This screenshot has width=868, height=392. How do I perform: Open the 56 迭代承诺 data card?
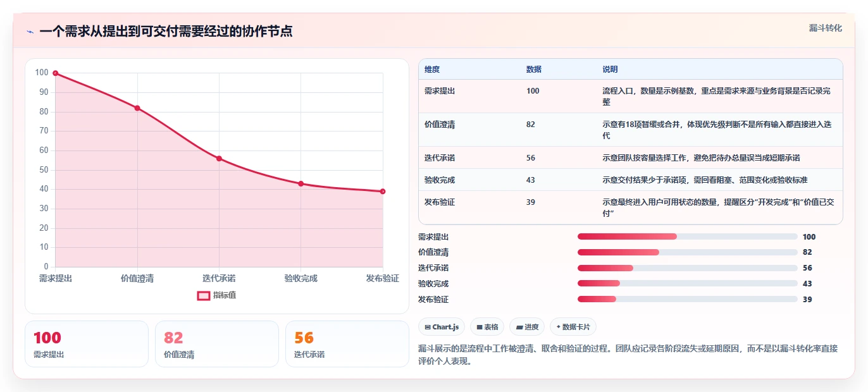pos(347,344)
